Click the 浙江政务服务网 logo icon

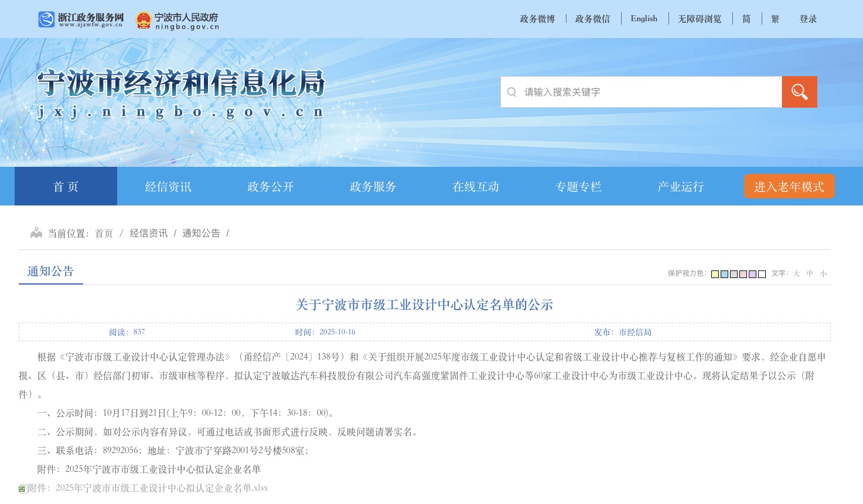[46, 18]
